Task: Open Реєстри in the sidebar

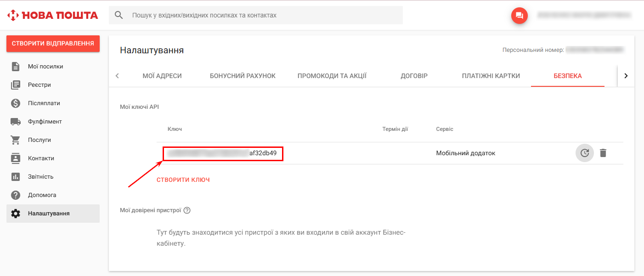Action: tap(39, 85)
